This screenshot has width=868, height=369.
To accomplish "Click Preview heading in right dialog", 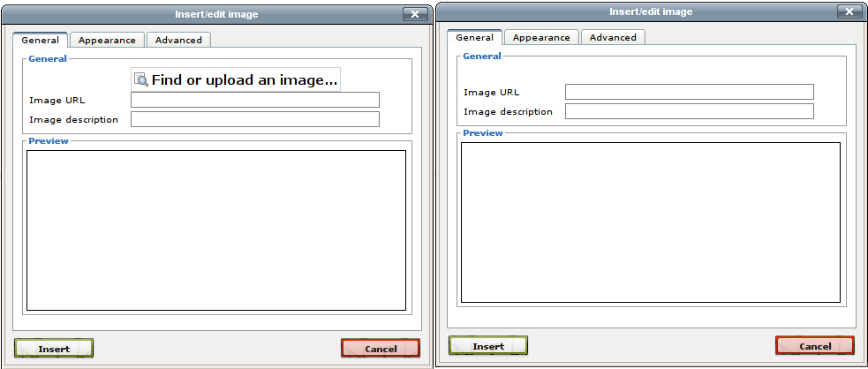I will (483, 132).
